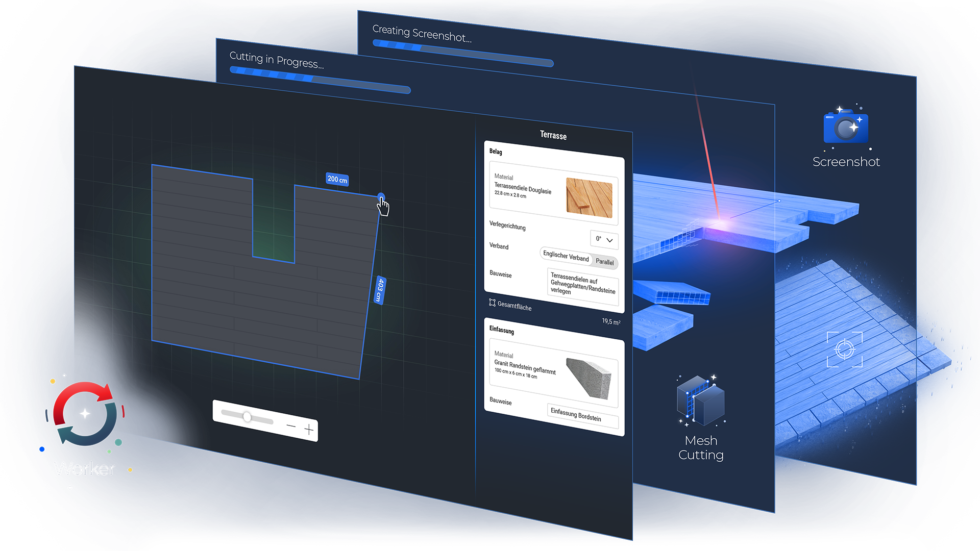Click the Gesamtfläche area icon
Viewport: 980px width, 551px height.
[x=492, y=303]
